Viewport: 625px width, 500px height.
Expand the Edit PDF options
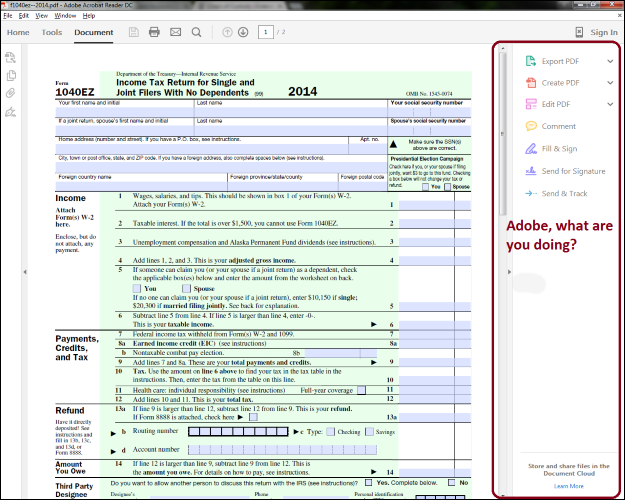click(x=610, y=104)
